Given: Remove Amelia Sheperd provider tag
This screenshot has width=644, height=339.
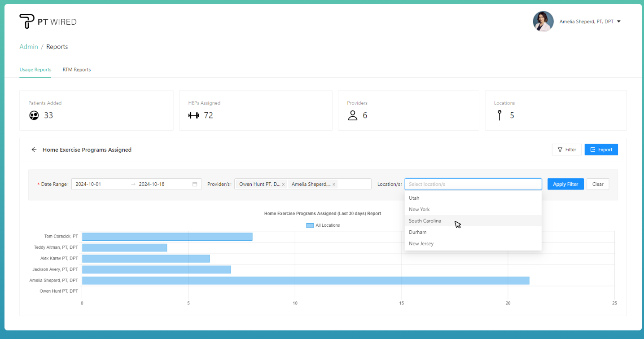Looking at the screenshot, I should click(334, 185).
